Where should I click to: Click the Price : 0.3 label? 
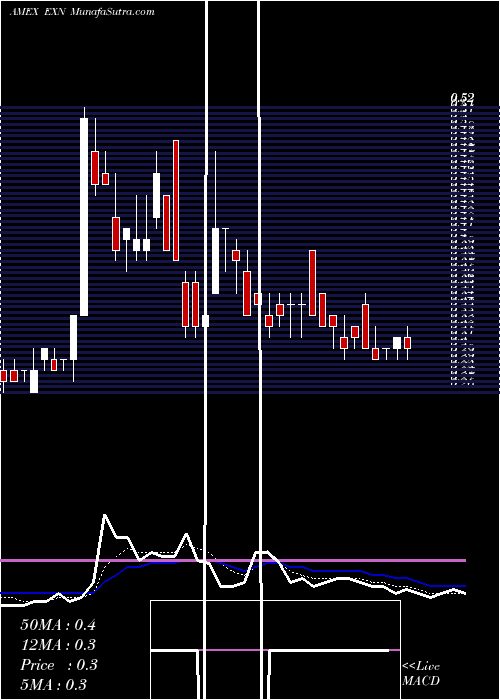click(x=58, y=664)
